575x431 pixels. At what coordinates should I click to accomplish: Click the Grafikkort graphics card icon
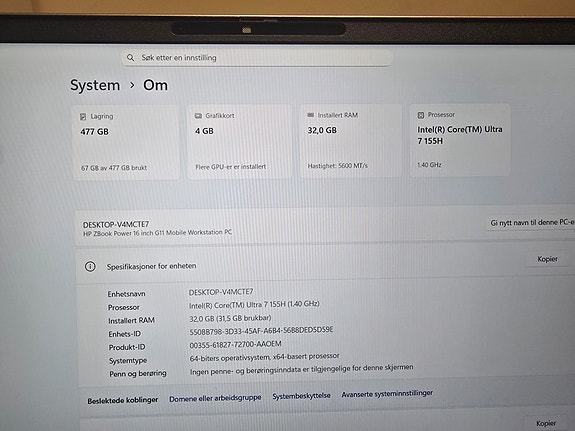coord(198,116)
